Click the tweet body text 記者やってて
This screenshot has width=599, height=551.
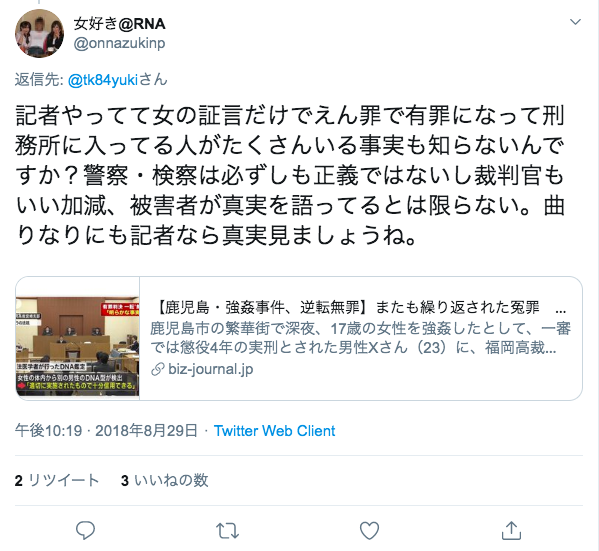[x=290, y=175]
